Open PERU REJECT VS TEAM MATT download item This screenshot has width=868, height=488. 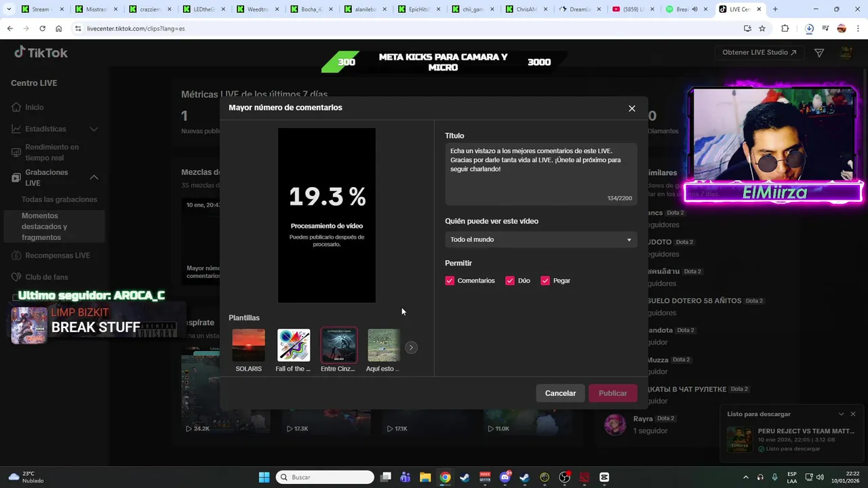pos(791,439)
